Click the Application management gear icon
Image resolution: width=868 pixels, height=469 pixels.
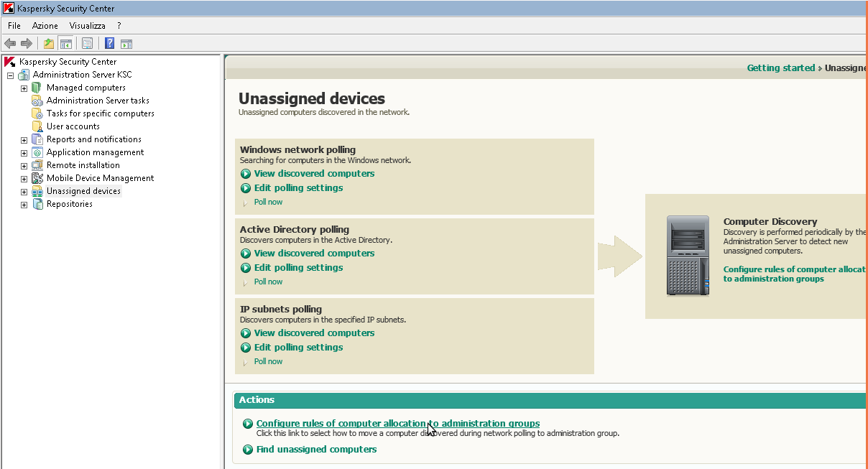37,152
